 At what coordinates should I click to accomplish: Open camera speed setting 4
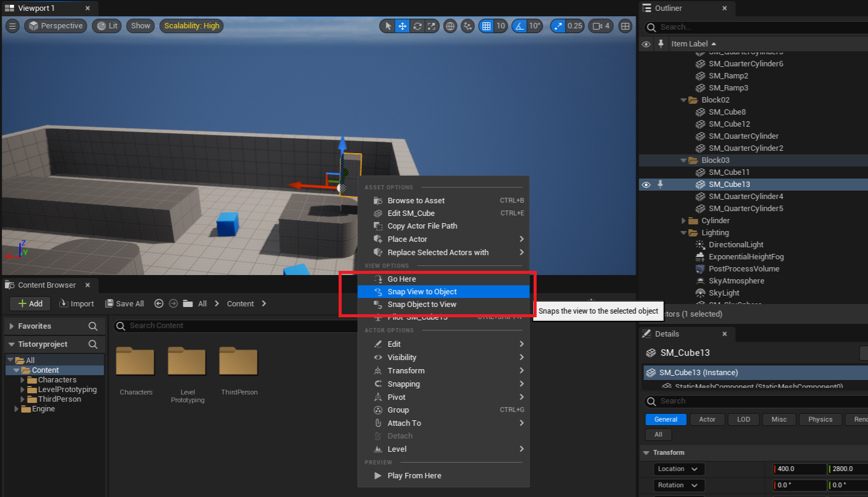click(602, 26)
